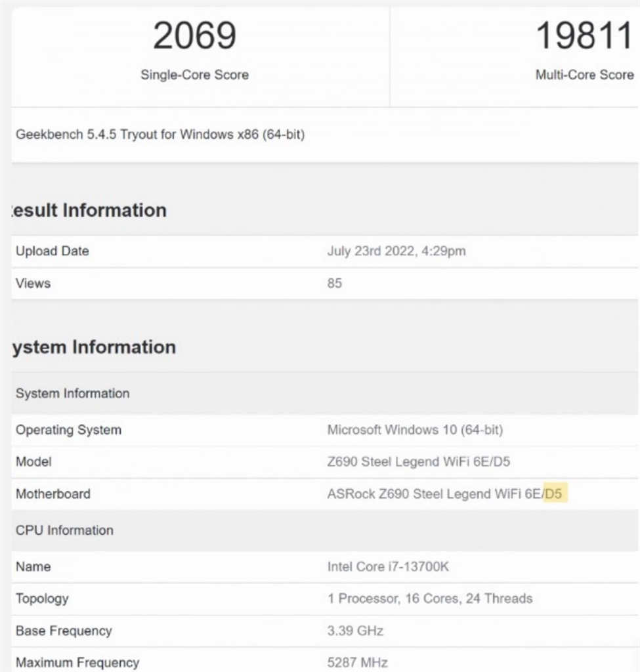This screenshot has width=640, height=672.
Task: Click the CPU Information table header row
Action: click(x=64, y=530)
